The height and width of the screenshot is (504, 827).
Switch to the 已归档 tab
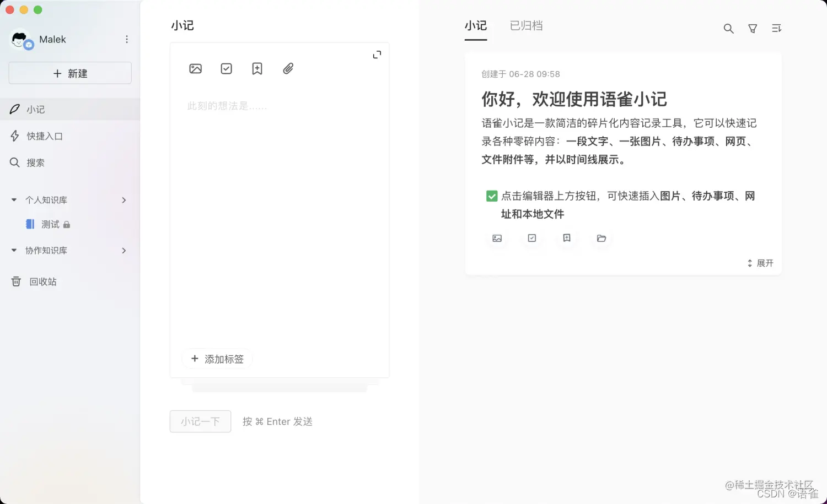point(526,26)
